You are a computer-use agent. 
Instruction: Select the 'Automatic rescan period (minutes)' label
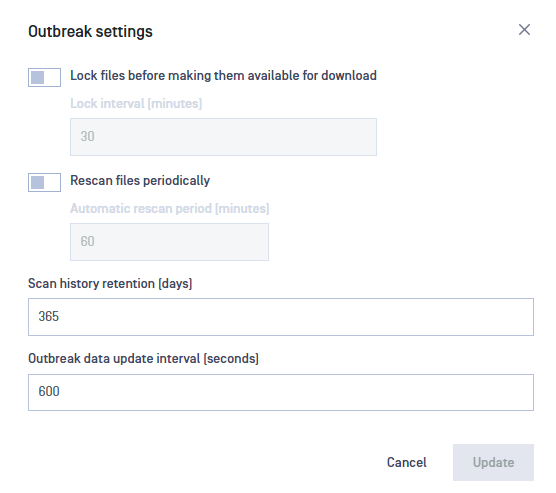(x=169, y=209)
